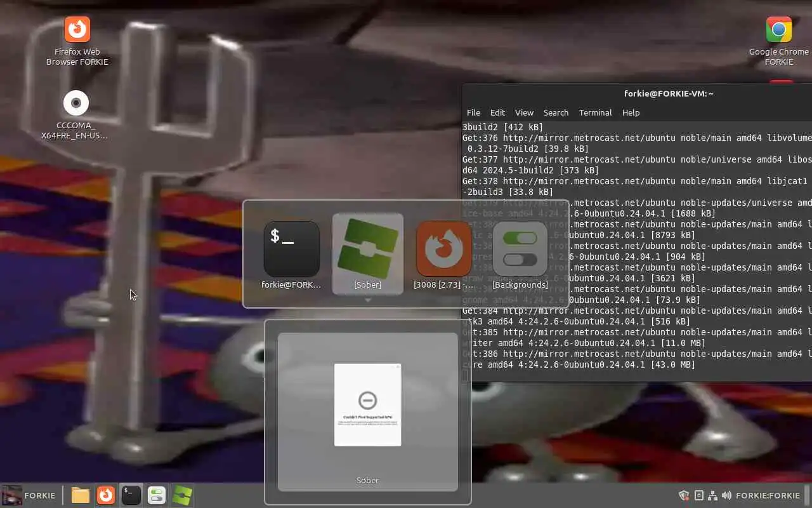This screenshot has height=508, width=812.
Task: Open the terminal from the taskbar
Action: tap(131, 495)
